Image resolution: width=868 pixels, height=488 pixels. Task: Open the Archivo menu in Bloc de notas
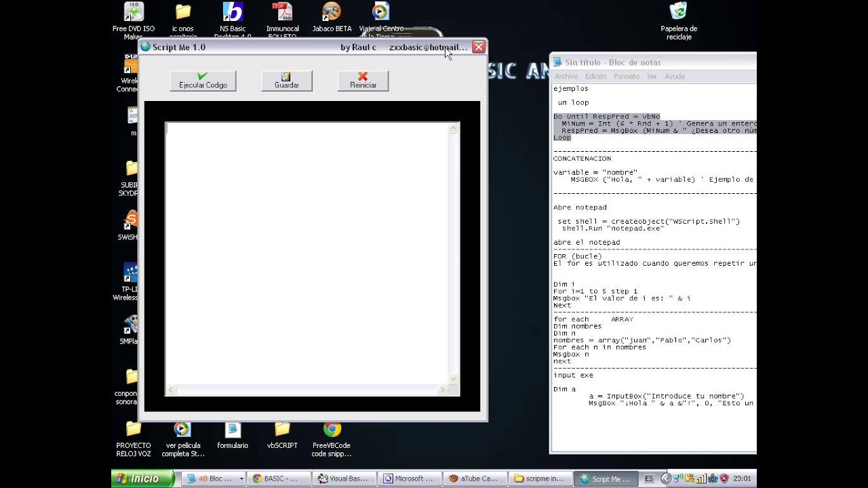click(x=566, y=77)
